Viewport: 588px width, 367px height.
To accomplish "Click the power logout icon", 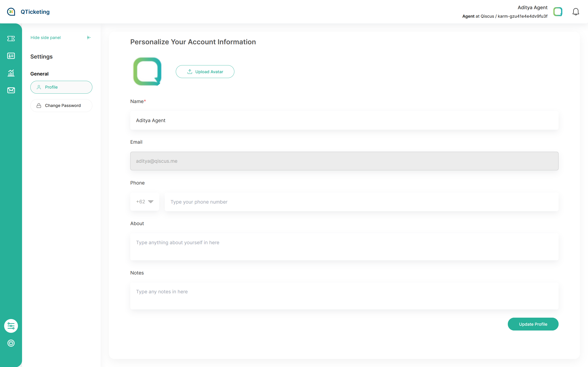I will pos(11,343).
